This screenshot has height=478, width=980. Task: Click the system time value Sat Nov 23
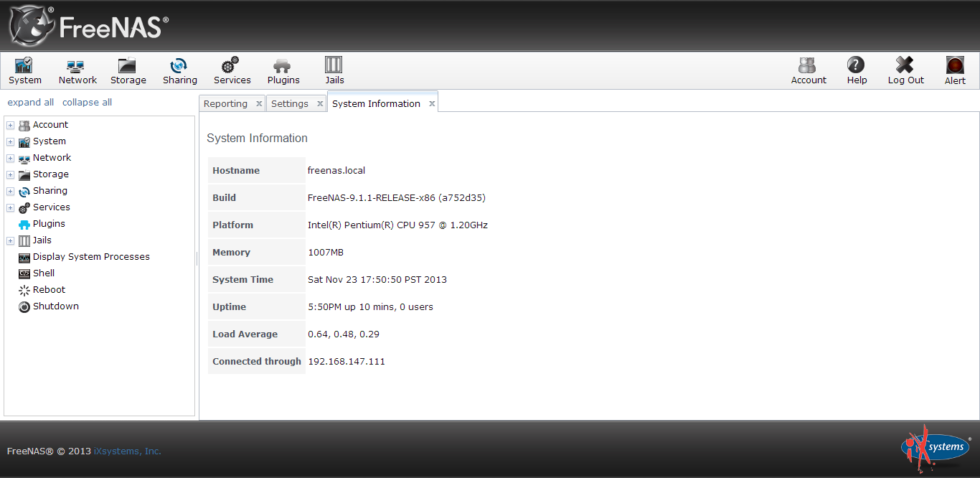pos(377,279)
